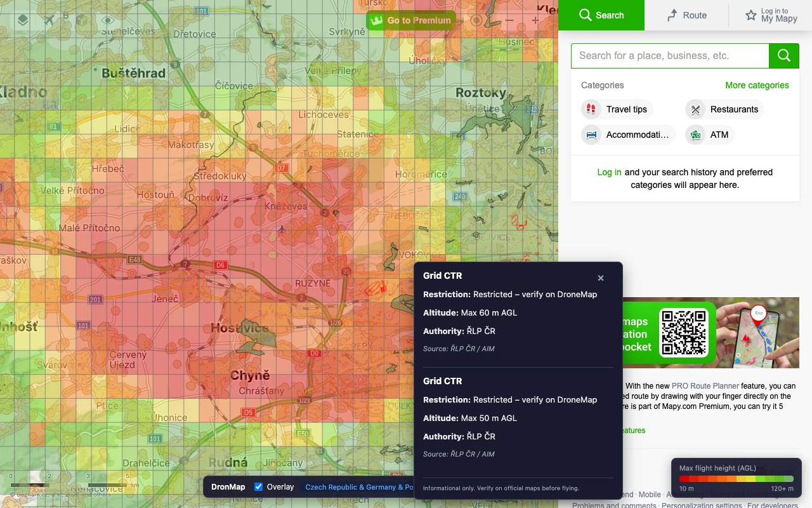Click the locate-me target icon

pos(476,20)
